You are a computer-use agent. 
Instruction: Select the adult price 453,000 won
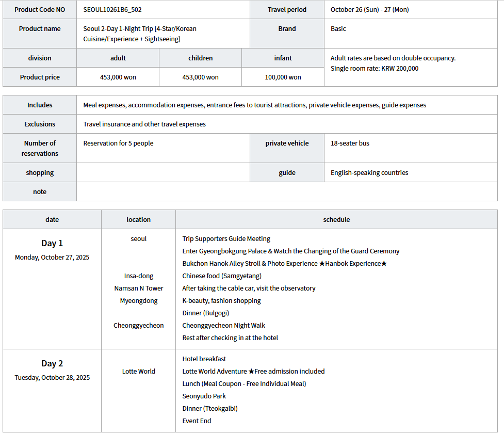coord(118,77)
